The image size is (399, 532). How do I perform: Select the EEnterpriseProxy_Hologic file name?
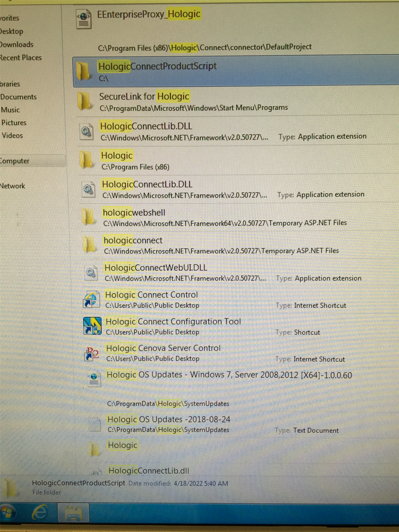click(x=149, y=14)
